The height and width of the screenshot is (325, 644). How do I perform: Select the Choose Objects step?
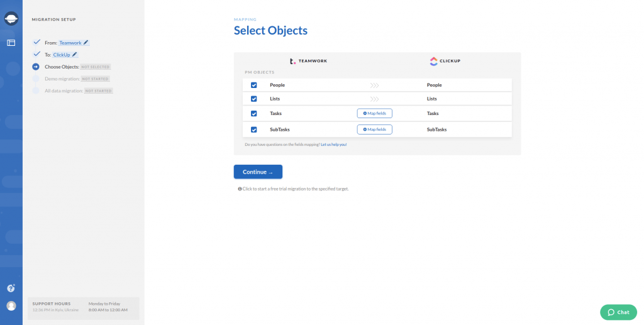(x=62, y=67)
